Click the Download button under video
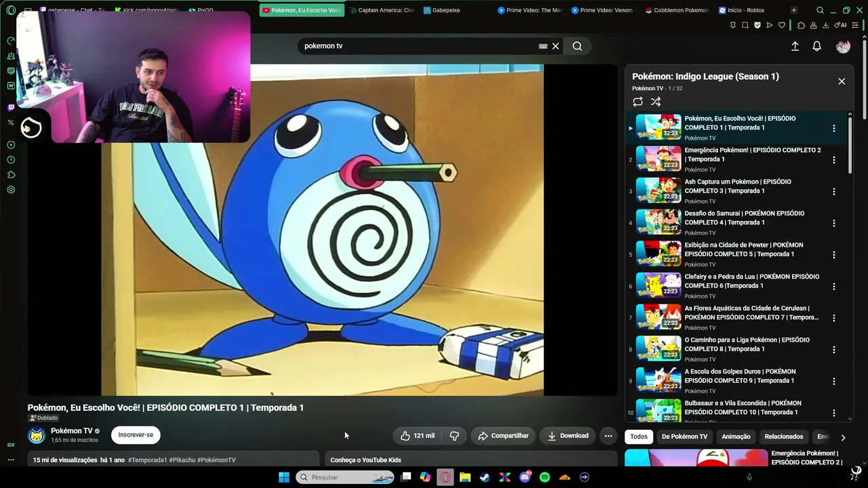The image size is (868, 488). tap(568, 436)
